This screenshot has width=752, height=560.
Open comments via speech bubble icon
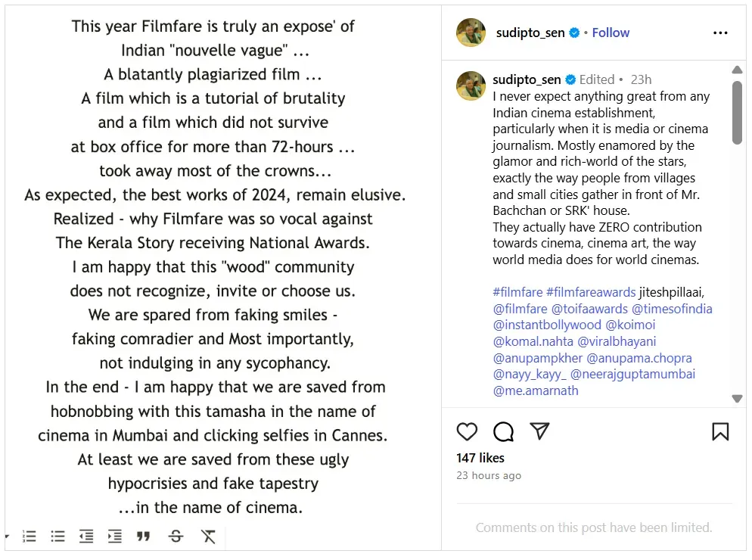[x=503, y=431]
